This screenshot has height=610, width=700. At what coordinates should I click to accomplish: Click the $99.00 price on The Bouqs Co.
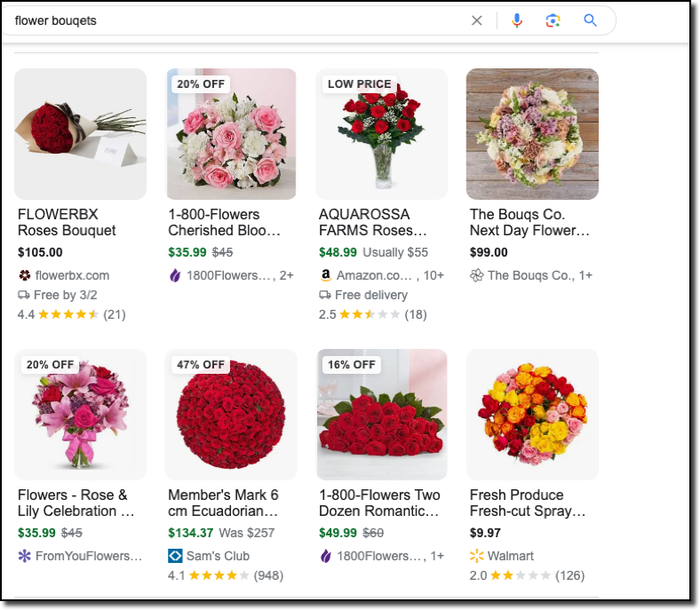(489, 252)
